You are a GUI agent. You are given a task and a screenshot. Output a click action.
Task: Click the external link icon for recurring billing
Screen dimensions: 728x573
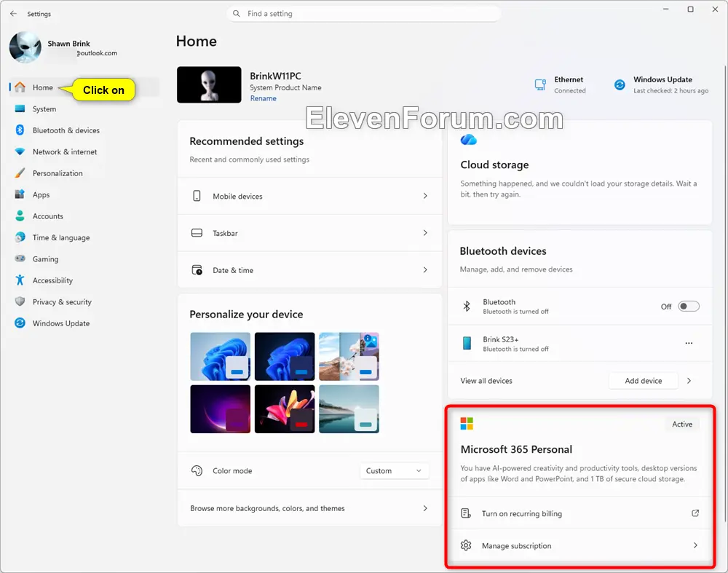(x=695, y=513)
